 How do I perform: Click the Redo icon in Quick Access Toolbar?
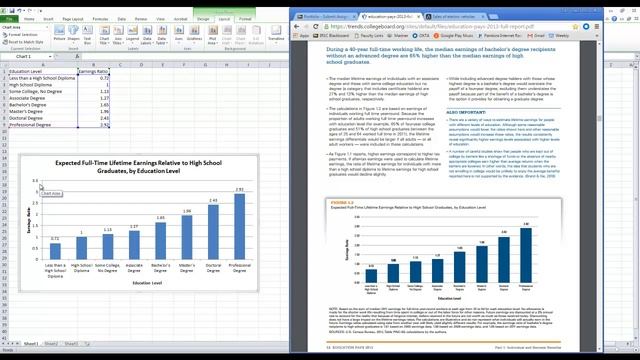pyautogui.click(x=29, y=11)
